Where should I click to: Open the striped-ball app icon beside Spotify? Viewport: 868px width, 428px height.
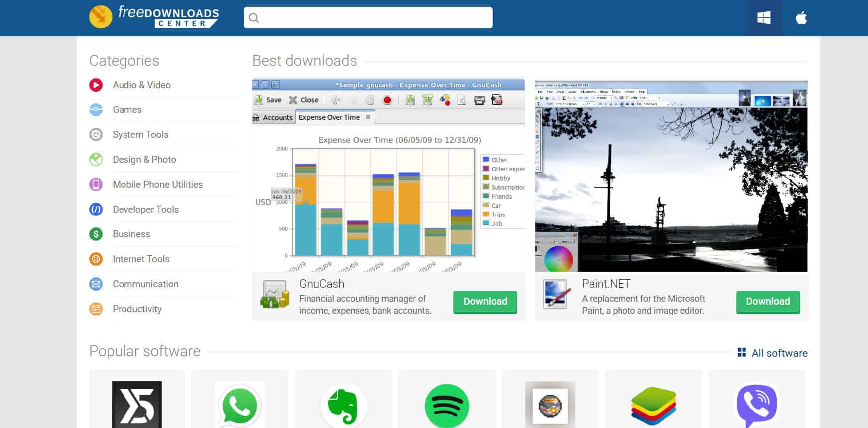(x=550, y=405)
